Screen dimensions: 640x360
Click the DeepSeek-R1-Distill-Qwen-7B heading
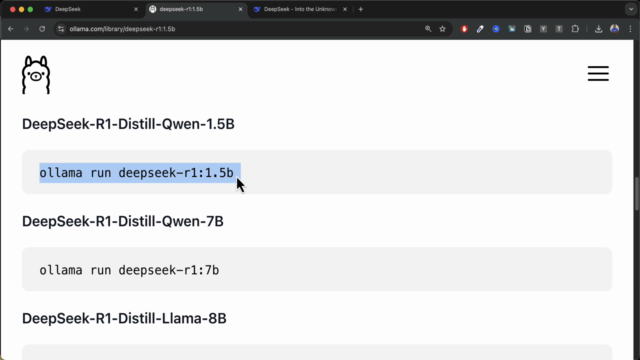[x=123, y=221]
